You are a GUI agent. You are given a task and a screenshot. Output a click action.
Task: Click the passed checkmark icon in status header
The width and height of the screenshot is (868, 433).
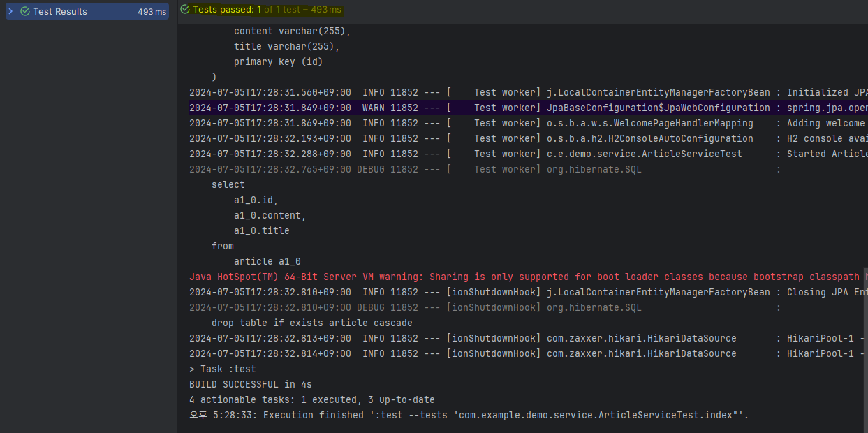click(x=185, y=10)
